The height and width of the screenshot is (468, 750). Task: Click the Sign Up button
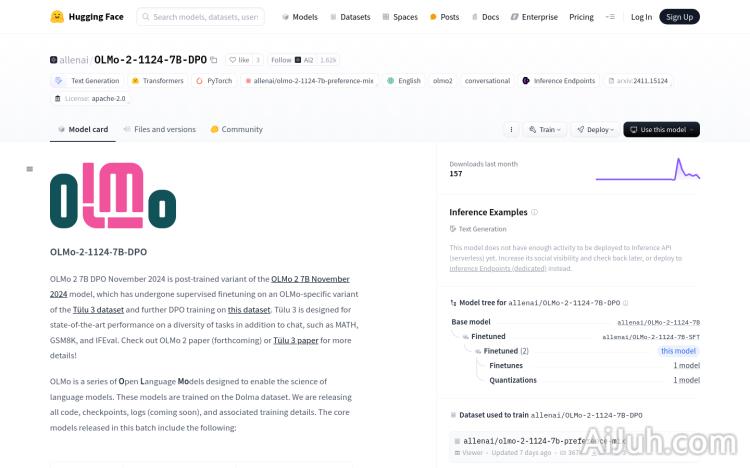coord(680,17)
